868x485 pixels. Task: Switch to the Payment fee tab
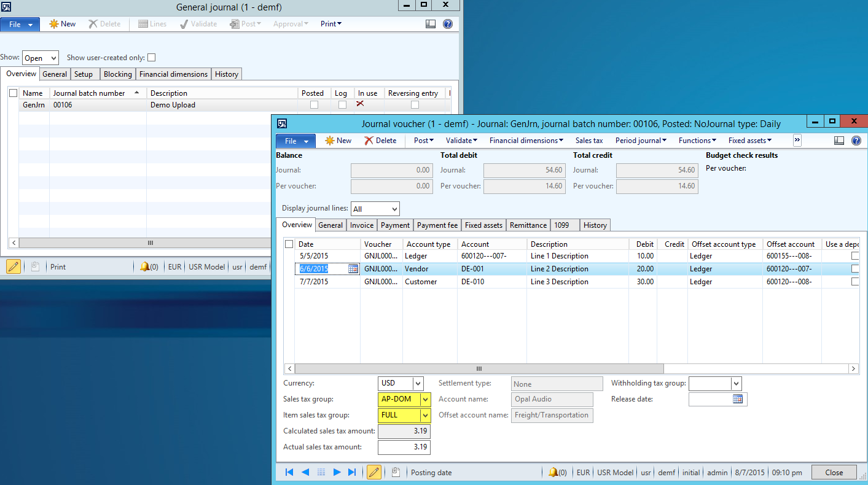[x=437, y=225]
